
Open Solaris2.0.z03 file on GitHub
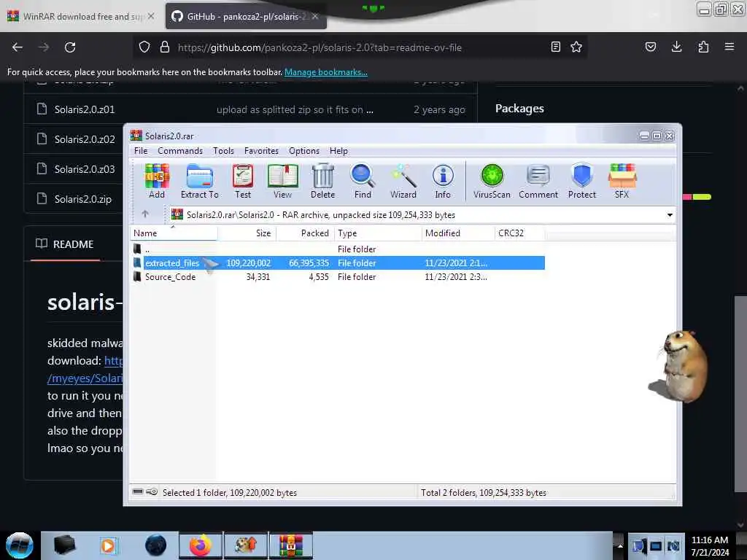[85, 169]
